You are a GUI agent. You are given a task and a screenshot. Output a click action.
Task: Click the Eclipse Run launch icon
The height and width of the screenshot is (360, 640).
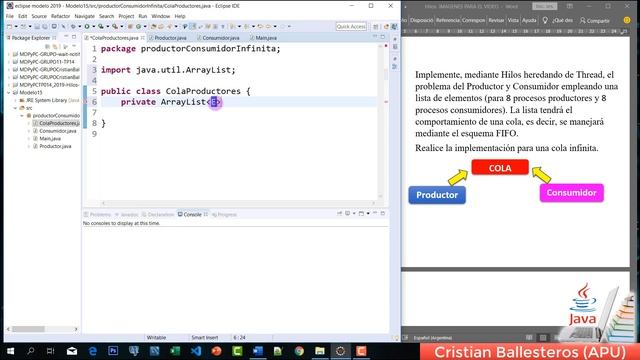[87, 27]
